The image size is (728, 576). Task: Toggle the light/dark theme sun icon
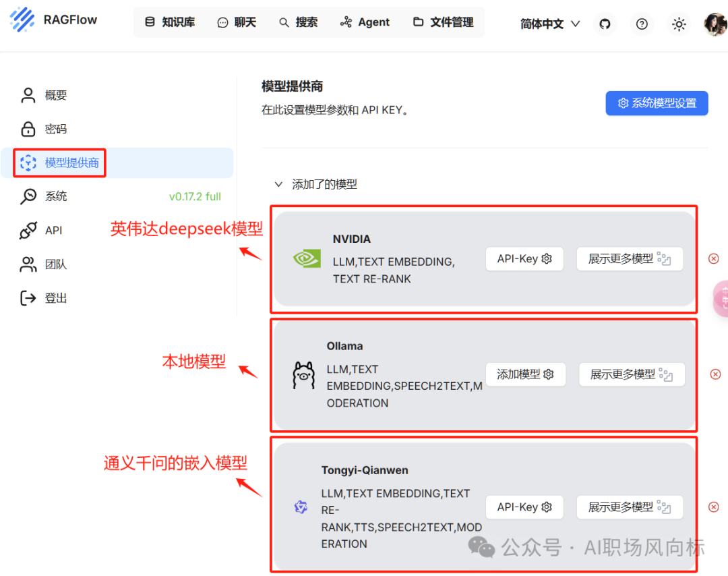[x=679, y=24]
